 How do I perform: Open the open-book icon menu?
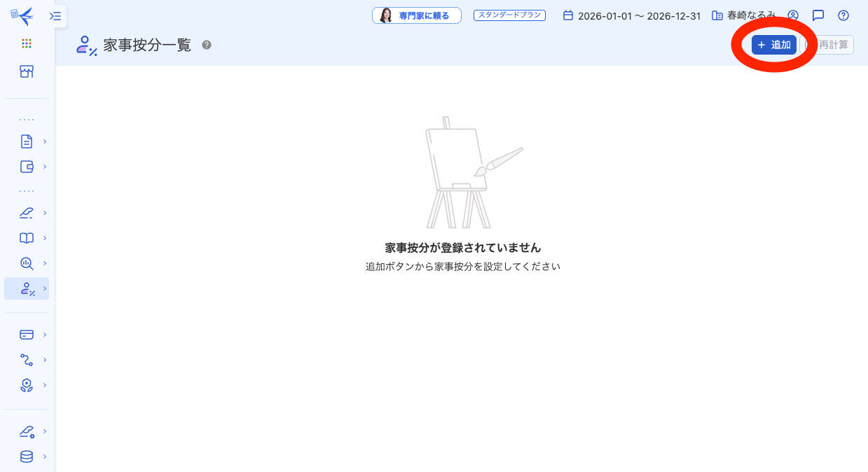pos(27,238)
